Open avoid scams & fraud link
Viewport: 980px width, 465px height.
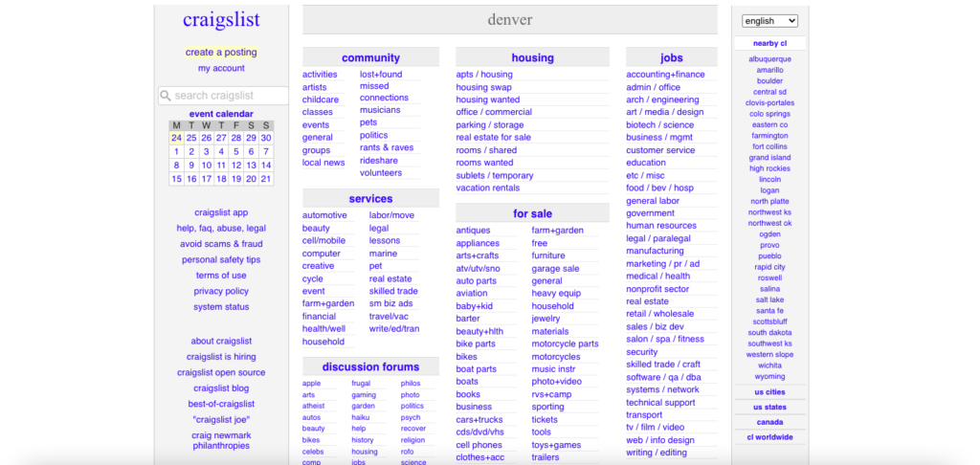click(x=221, y=244)
